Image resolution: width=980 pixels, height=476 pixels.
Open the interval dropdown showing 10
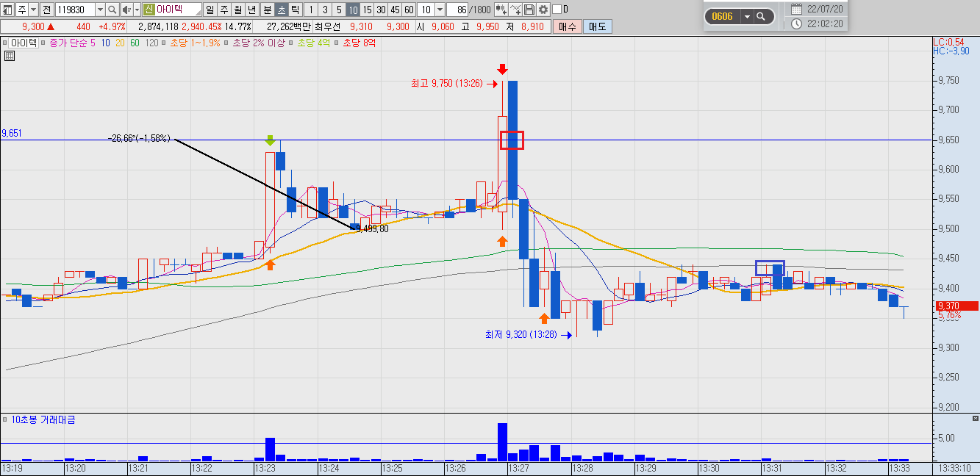[x=440, y=10]
